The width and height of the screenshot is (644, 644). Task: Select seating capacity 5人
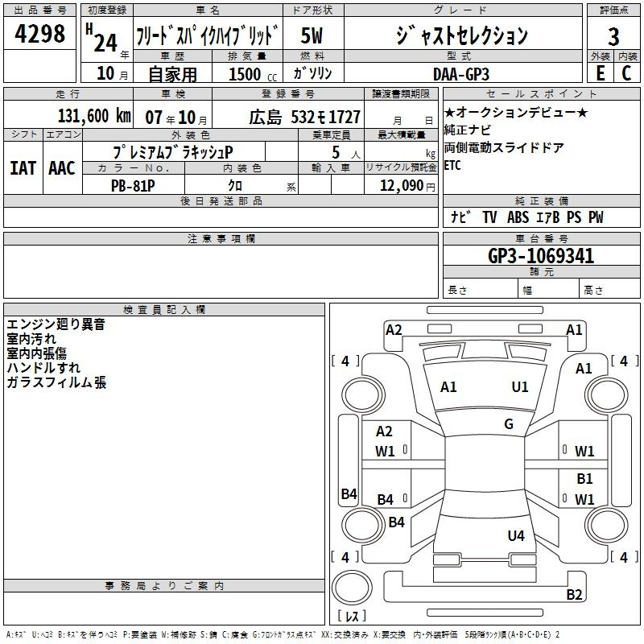point(345,153)
